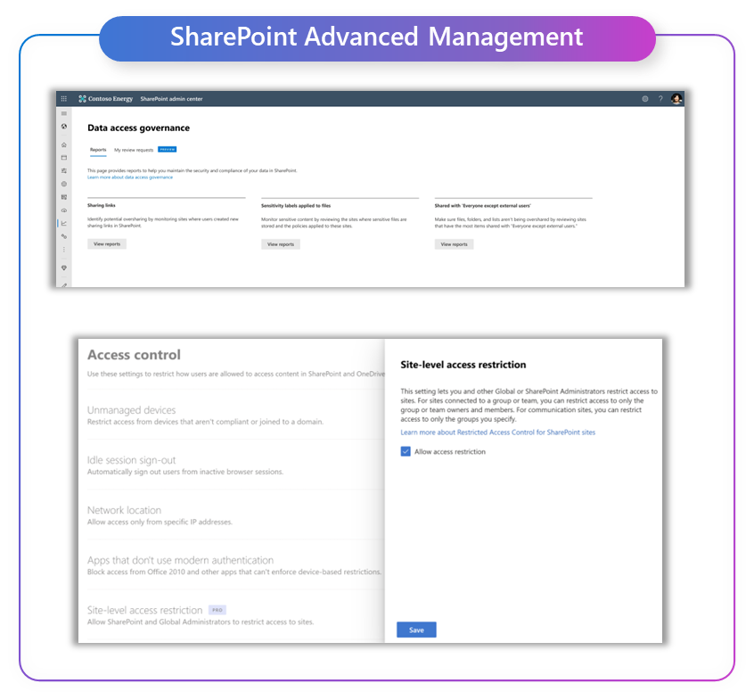
Task: Click the globe icon in the sidebar
Action: tap(64, 127)
